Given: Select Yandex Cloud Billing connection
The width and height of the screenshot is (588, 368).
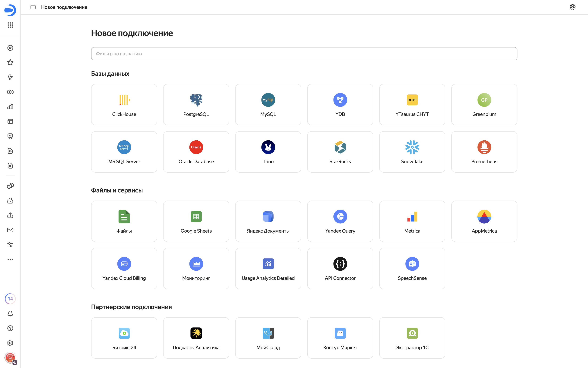Looking at the screenshot, I should [x=124, y=268].
